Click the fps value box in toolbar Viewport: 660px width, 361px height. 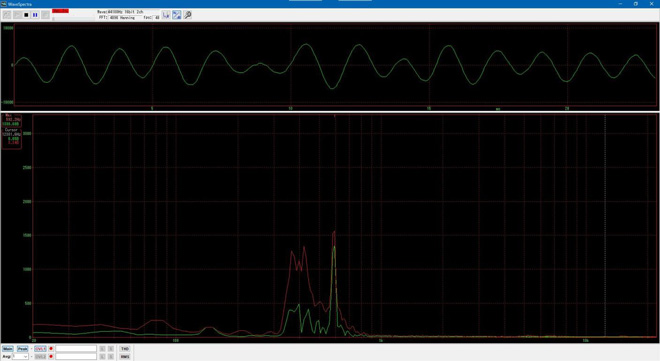click(157, 18)
